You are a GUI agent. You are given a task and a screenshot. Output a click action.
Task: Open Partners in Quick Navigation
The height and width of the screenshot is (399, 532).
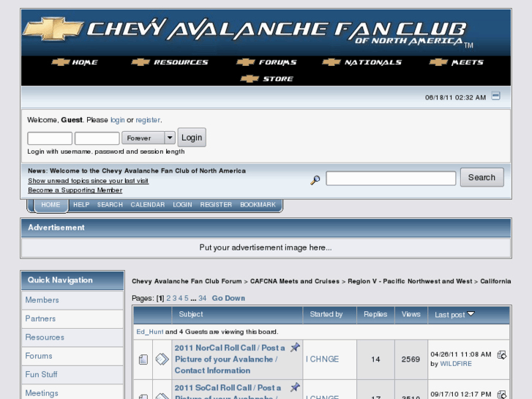tap(40, 318)
